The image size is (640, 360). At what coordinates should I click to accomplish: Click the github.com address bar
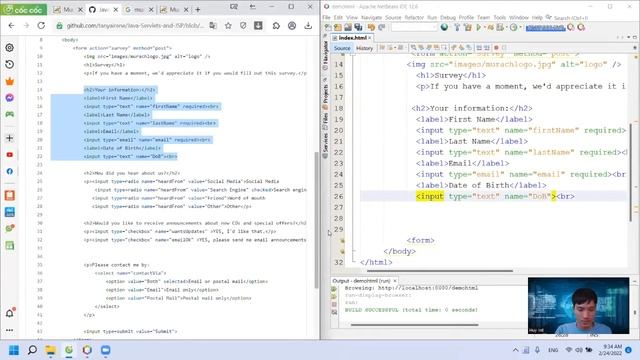point(135,25)
